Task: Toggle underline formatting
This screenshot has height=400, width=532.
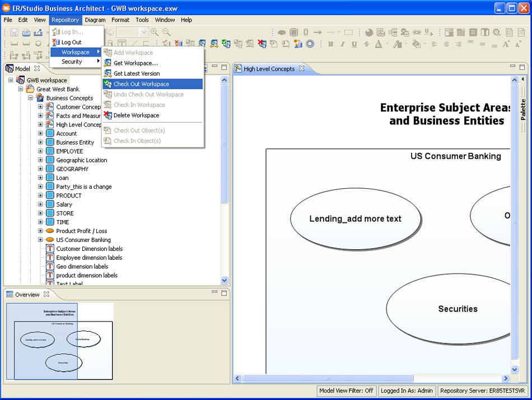Action: click(354, 44)
